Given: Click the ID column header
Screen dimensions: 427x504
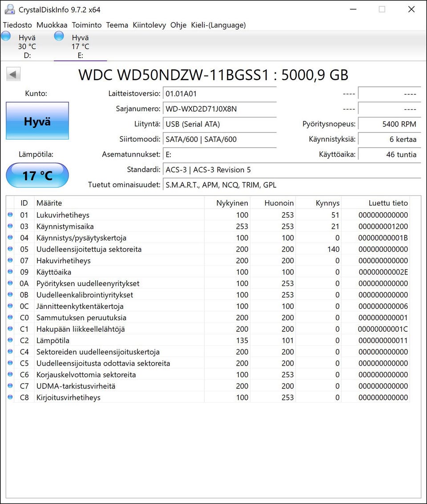Looking at the screenshot, I should point(24,203).
